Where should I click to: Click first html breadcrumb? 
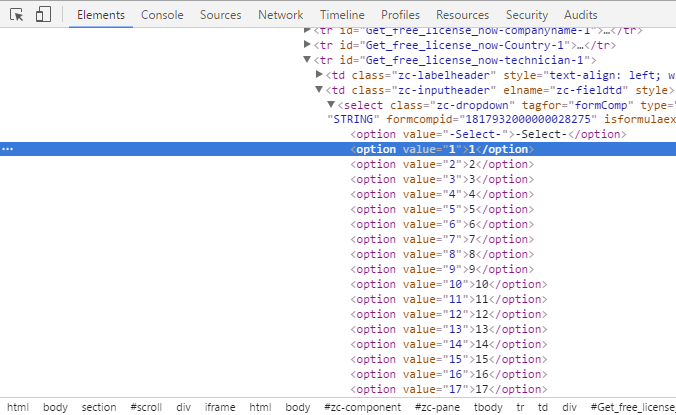point(18,407)
